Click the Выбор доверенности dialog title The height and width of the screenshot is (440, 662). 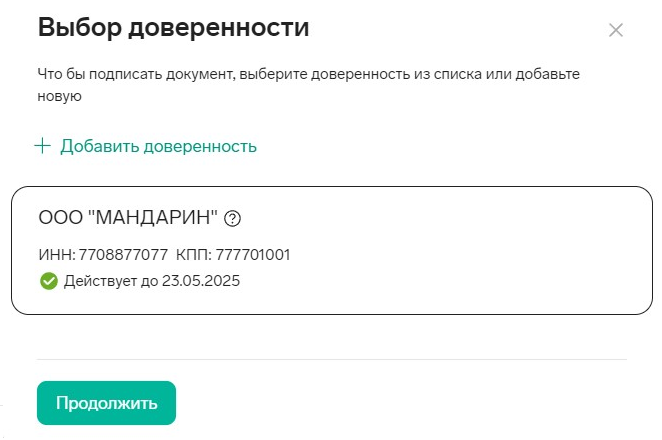173,28
